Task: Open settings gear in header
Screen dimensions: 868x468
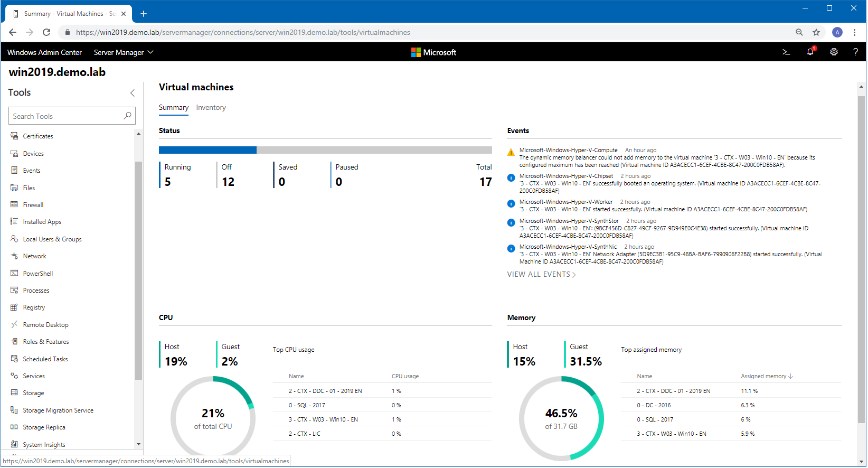Action: pyautogui.click(x=834, y=52)
